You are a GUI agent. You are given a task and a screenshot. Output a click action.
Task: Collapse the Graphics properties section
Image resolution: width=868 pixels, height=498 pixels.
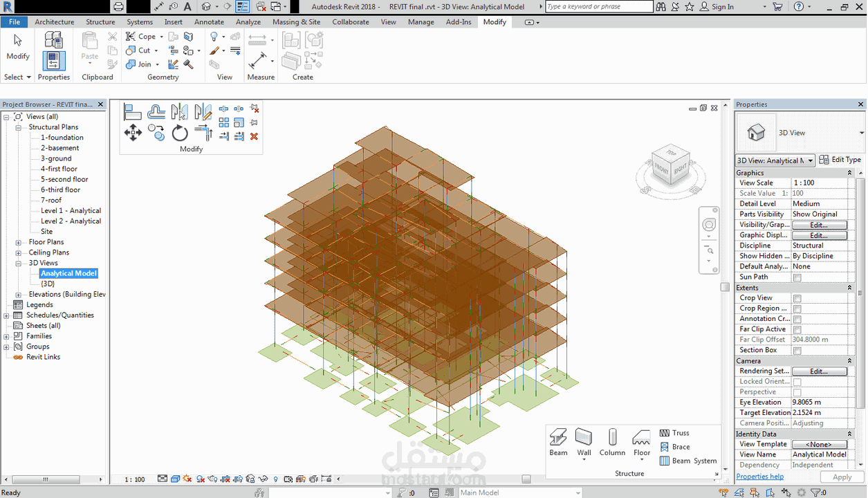point(850,173)
